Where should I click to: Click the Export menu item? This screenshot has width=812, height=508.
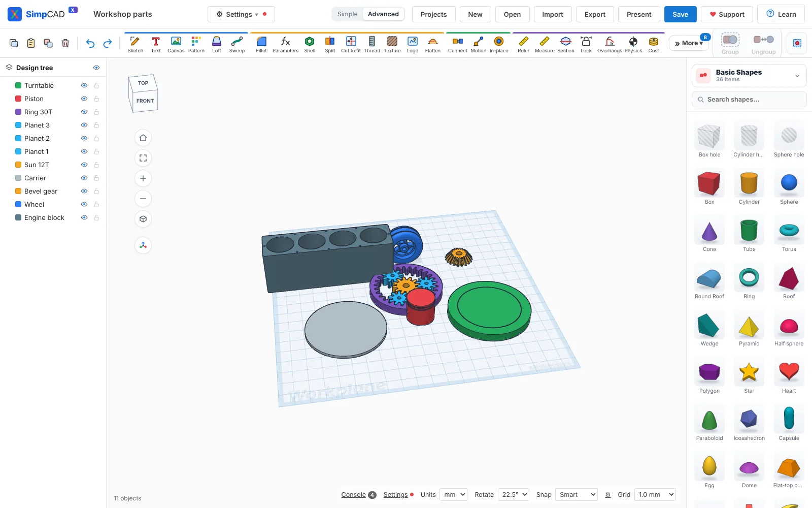pos(595,14)
